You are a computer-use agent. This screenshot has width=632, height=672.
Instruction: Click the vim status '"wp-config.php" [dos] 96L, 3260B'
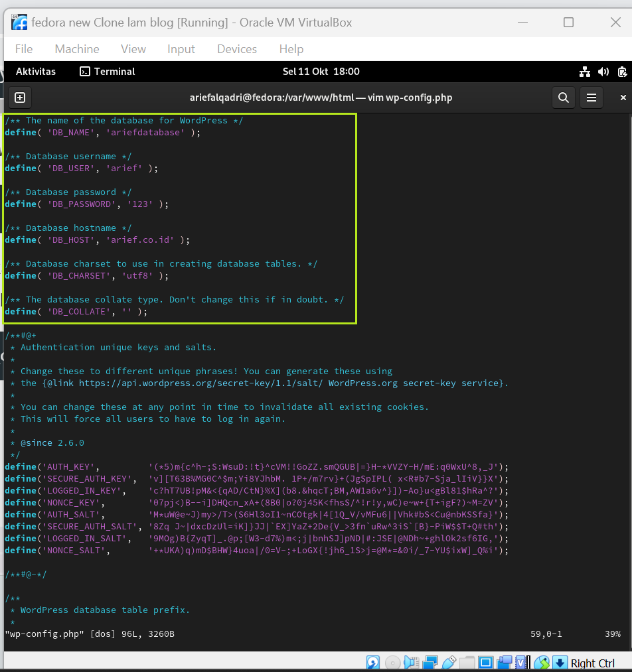coord(90,634)
